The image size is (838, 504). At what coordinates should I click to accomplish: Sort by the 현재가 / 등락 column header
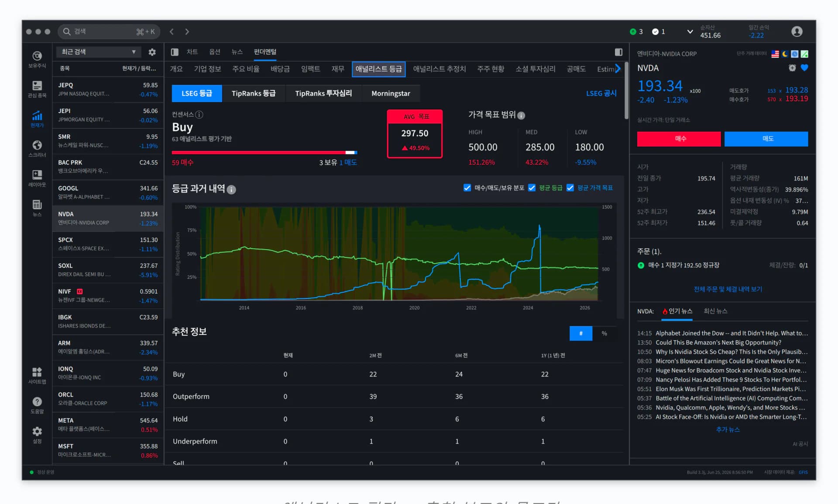[x=139, y=69]
